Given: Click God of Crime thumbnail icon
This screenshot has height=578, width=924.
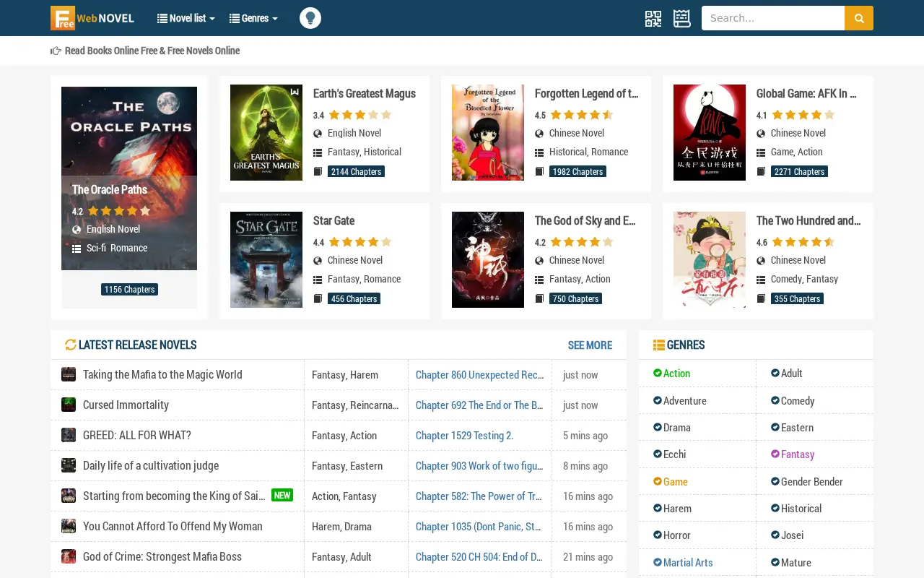Looking at the screenshot, I should pyautogui.click(x=69, y=556).
